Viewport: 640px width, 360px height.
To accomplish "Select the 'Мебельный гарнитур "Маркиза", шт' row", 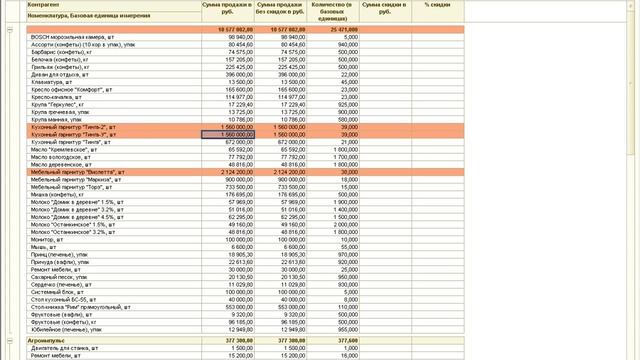I will 245,180.
